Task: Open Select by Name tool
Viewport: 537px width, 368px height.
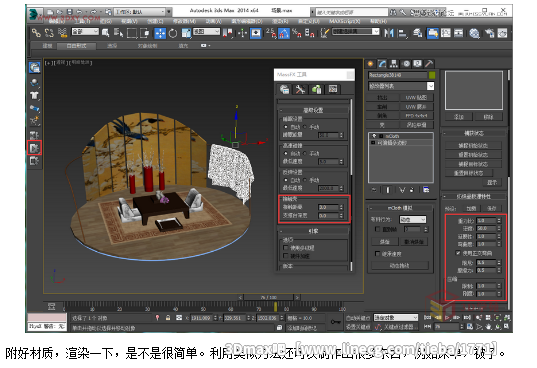Action: pyautogui.click(x=118, y=33)
